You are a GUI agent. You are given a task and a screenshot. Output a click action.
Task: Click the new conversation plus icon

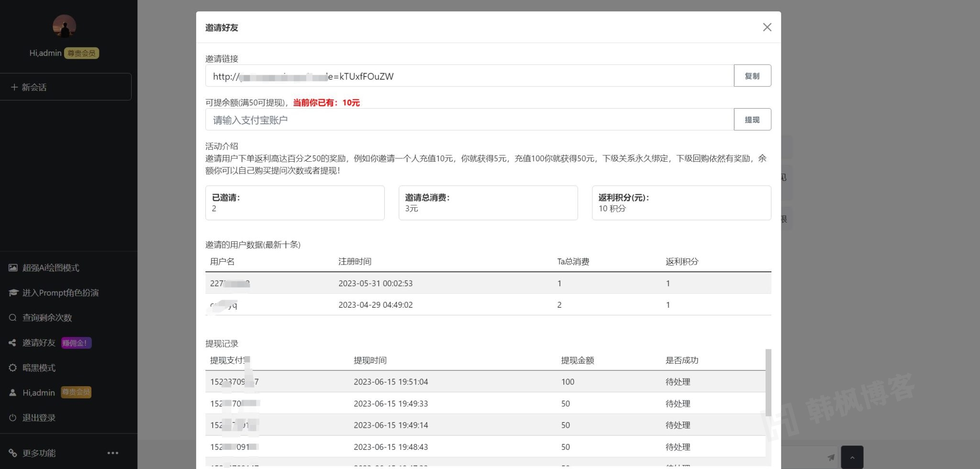click(x=13, y=87)
